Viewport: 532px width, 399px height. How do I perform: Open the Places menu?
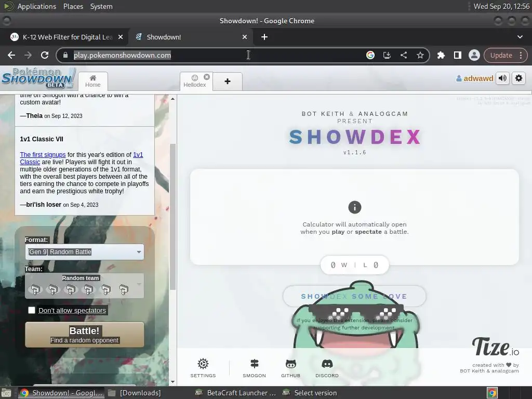pyautogui.click(x=73, y=6)
